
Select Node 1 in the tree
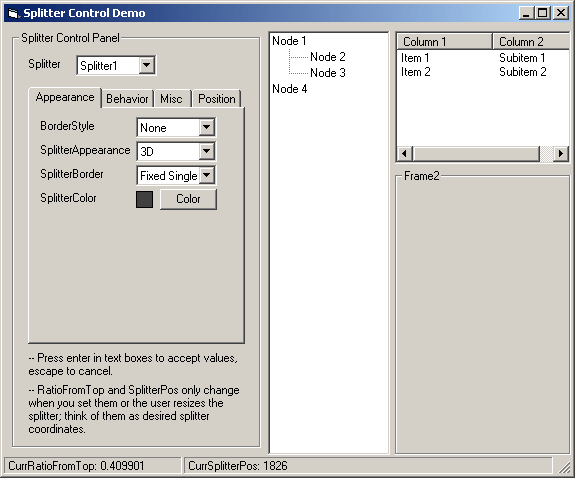(x=289, y=41)
